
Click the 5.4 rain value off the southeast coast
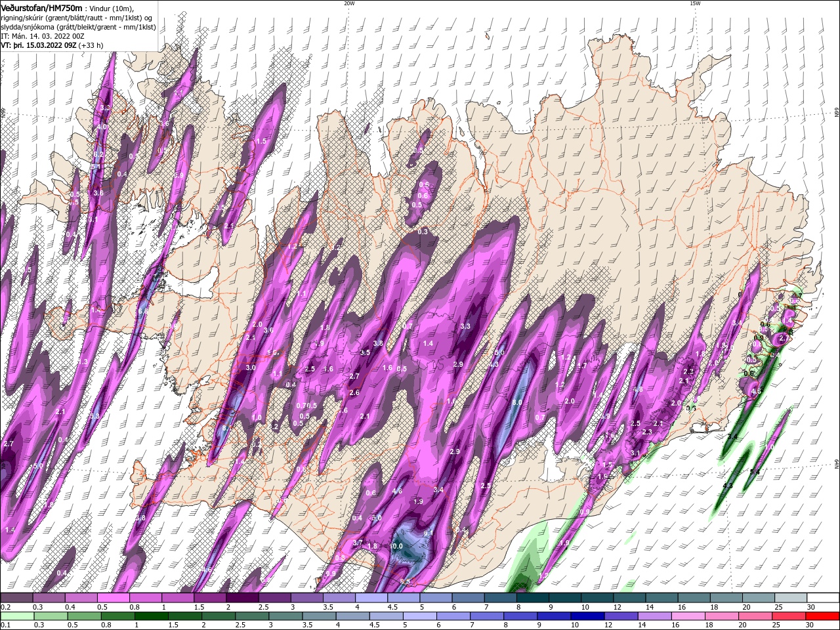click(755, 472)
